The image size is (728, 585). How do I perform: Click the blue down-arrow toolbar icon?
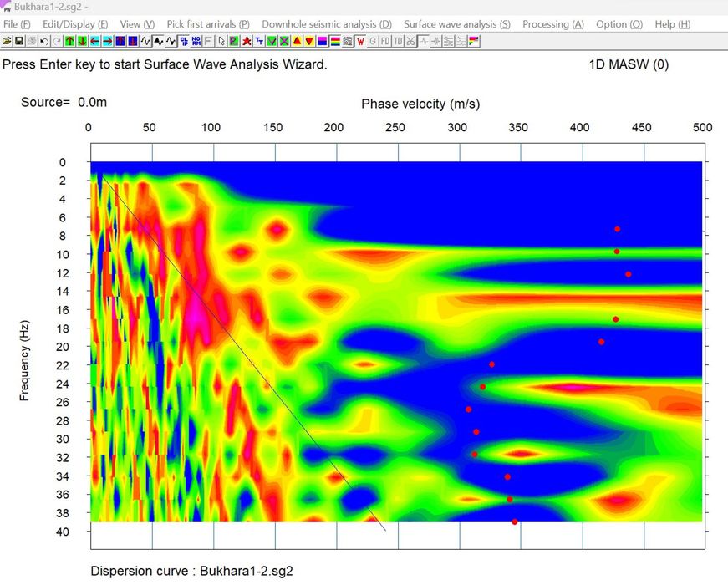pyautogui.click(x=133, y=41)
